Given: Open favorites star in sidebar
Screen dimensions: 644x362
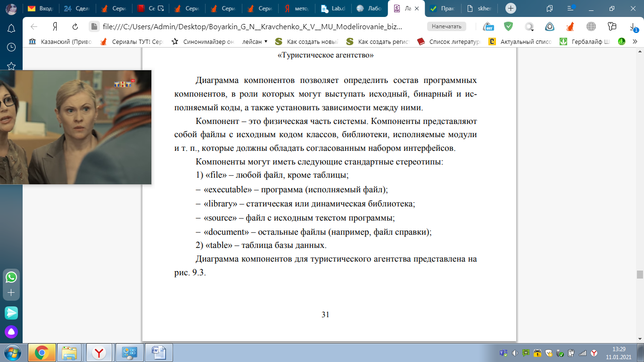Looking at the screenshot, I should pos(11,66).
